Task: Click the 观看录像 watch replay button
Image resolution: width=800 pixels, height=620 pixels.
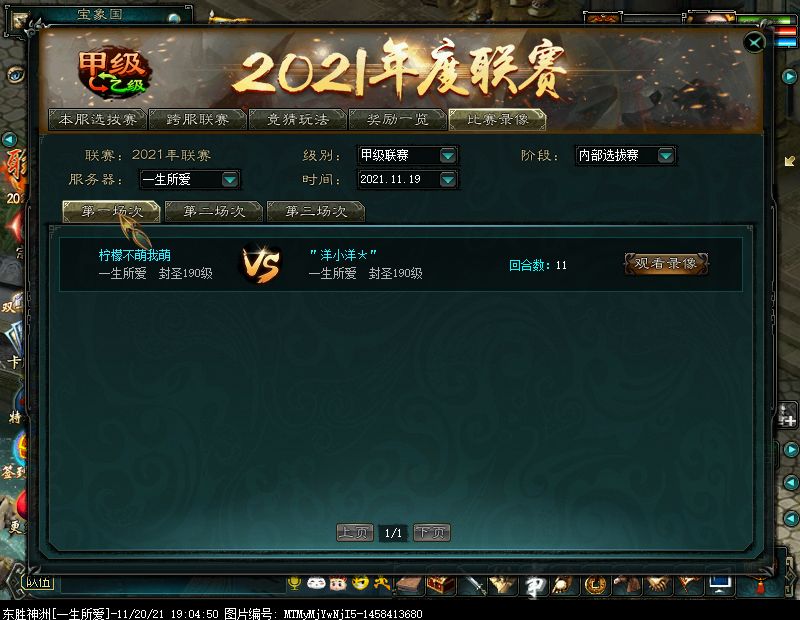Action: point(666,263)
